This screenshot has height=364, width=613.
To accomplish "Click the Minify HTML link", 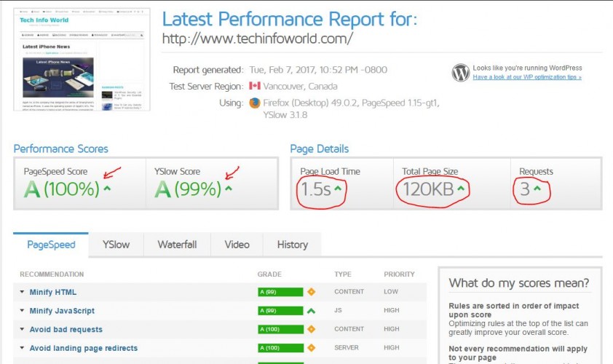I will coord(53,292).
